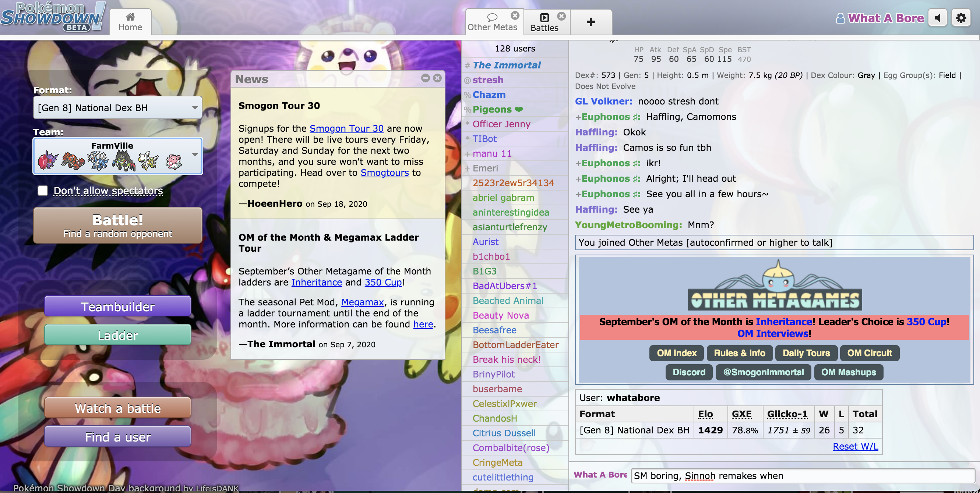The image size is (980, 493).
Task: Open the Format dropdown
Action: click(117, 107)
